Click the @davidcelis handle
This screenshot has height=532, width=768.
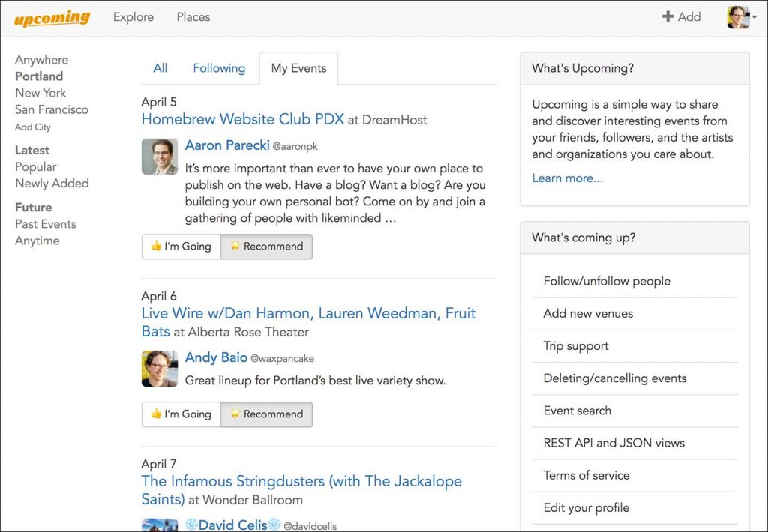click(310, 526)
